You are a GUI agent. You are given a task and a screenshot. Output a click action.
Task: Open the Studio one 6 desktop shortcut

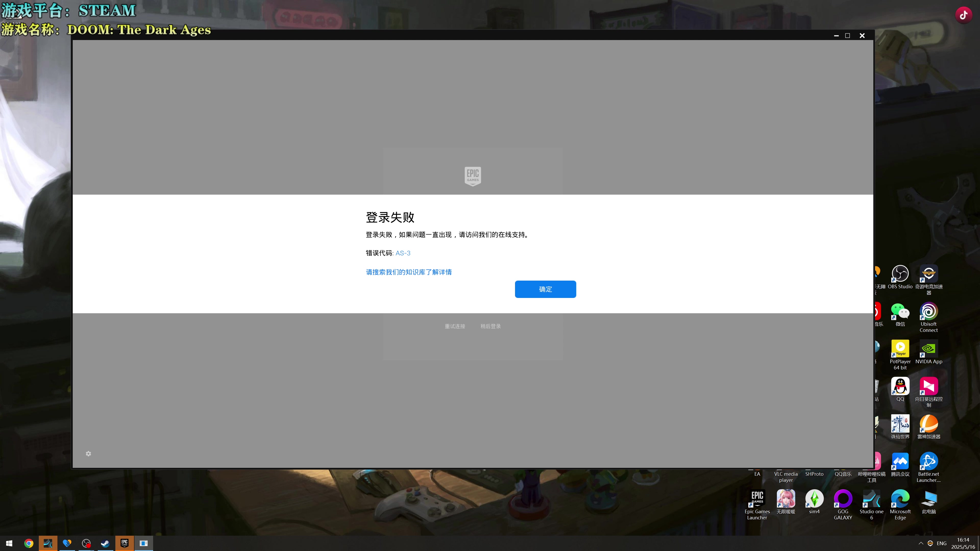click(x=871, y=505)
